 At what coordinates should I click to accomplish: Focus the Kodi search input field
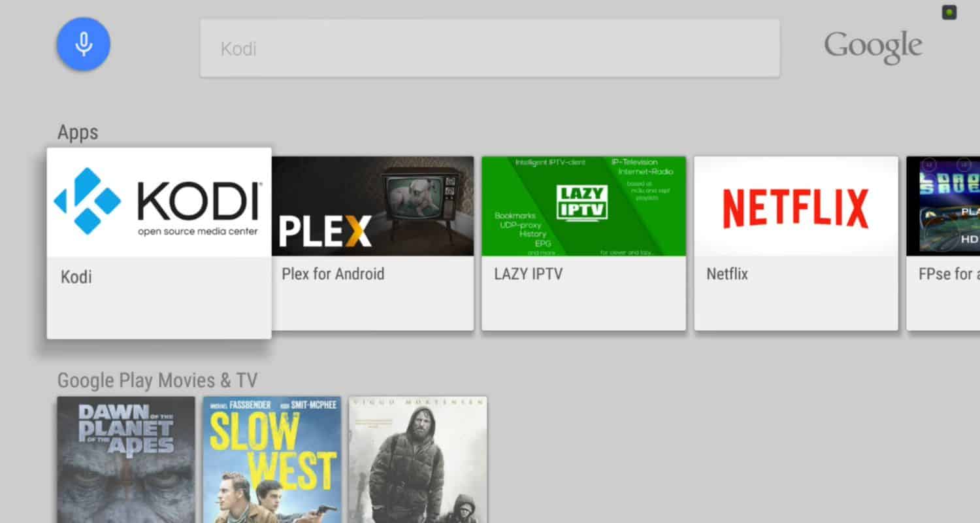coord(489,48)
